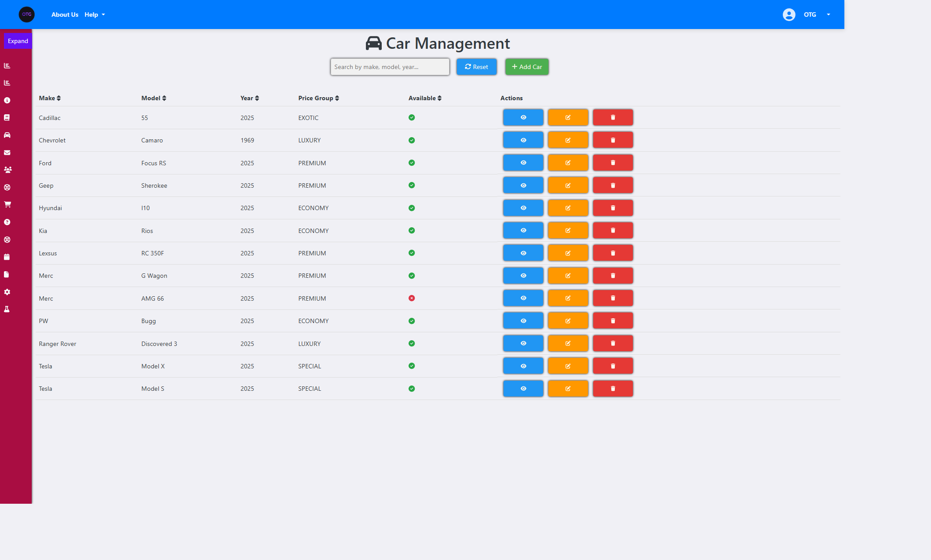
Task: View the Ford Focus RS details
Action: pyautogui.click(x=523, y=163)
